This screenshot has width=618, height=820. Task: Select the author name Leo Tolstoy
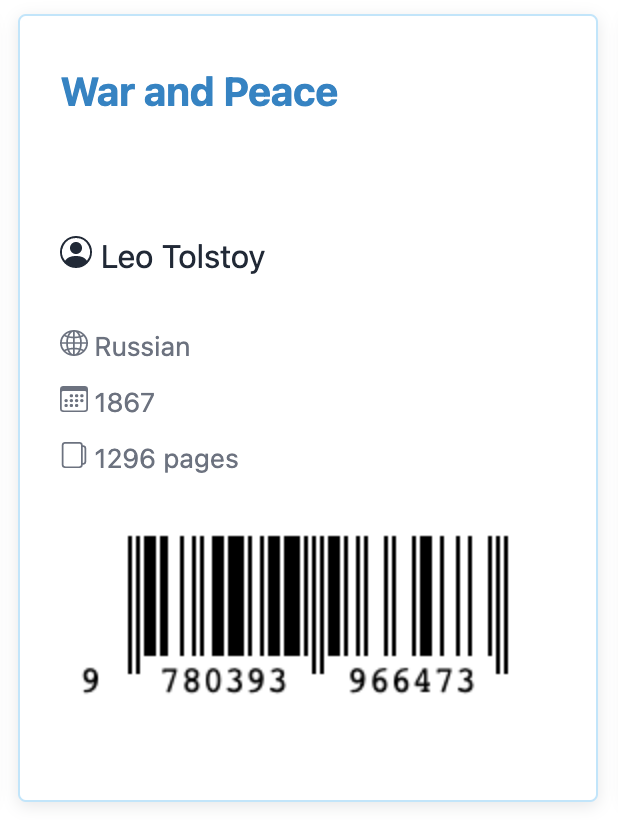coord(183,257)
